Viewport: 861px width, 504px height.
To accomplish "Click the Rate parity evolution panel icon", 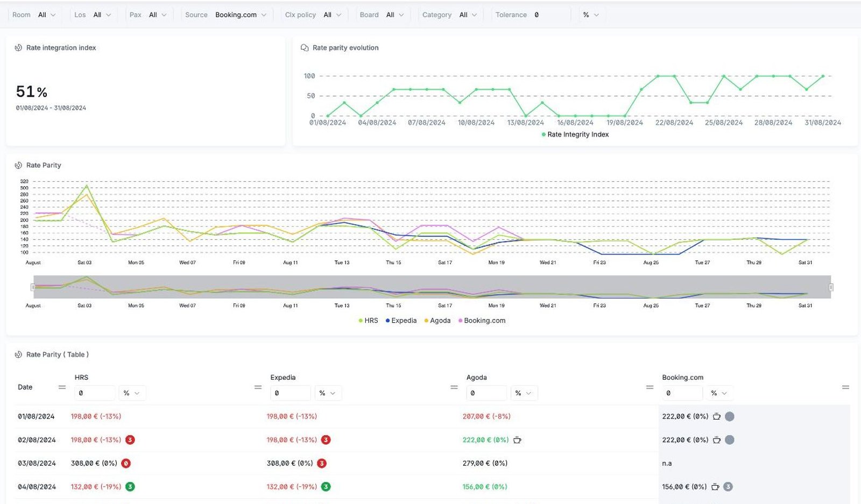I will tap(305, 48).
